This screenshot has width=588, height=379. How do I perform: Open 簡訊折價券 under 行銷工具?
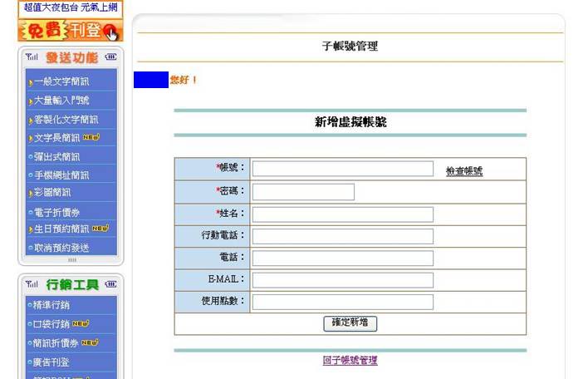[56, 342]
